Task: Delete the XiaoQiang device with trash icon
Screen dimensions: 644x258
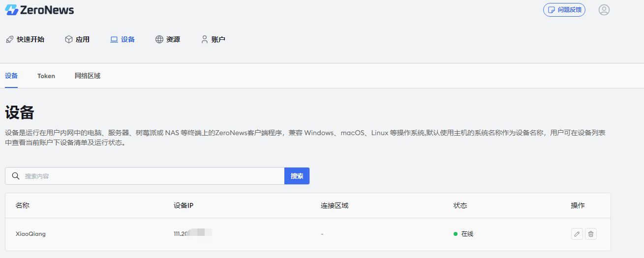Action: [591, 234]
